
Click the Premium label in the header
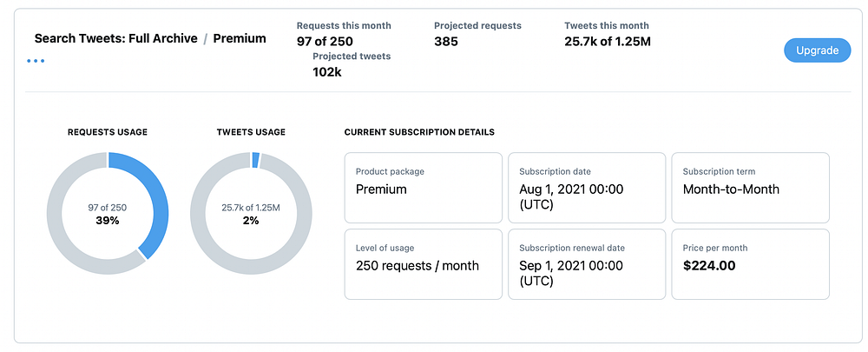coord(240,38)
